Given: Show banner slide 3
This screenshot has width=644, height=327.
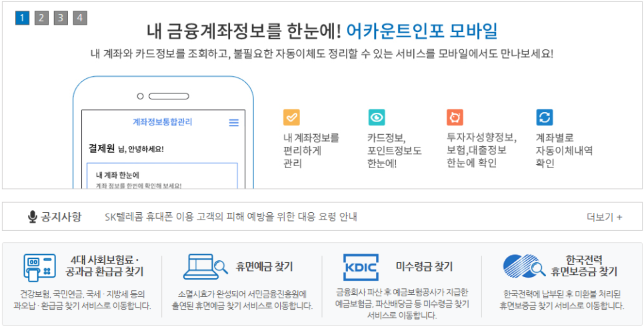Looking at the screenshot, I should pyautogui.click(x=61, y=18).
